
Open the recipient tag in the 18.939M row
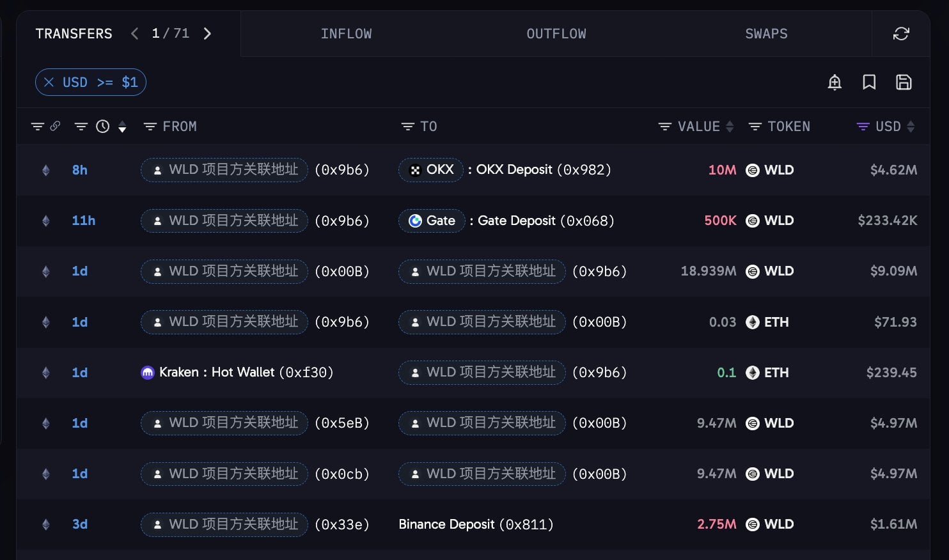pyautogui.click(x=482, y=271)
